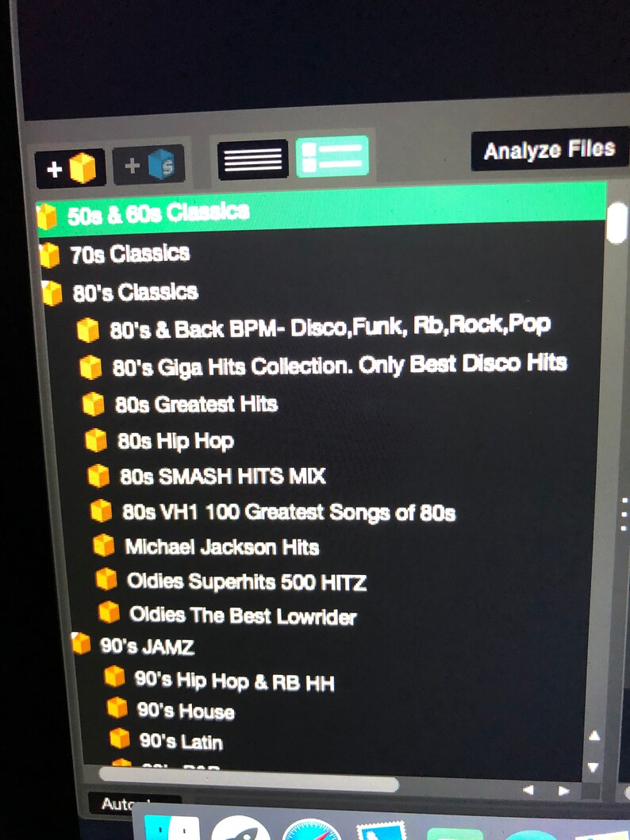
Task: Click the scroll left arrow
Action: tap(528, 790)
